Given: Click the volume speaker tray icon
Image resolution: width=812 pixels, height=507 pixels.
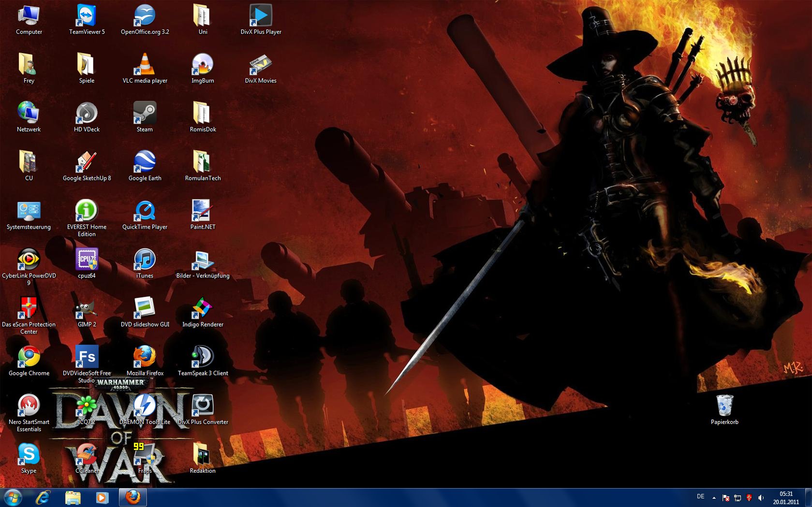Looking at the screenshot, I should point(761,497).
